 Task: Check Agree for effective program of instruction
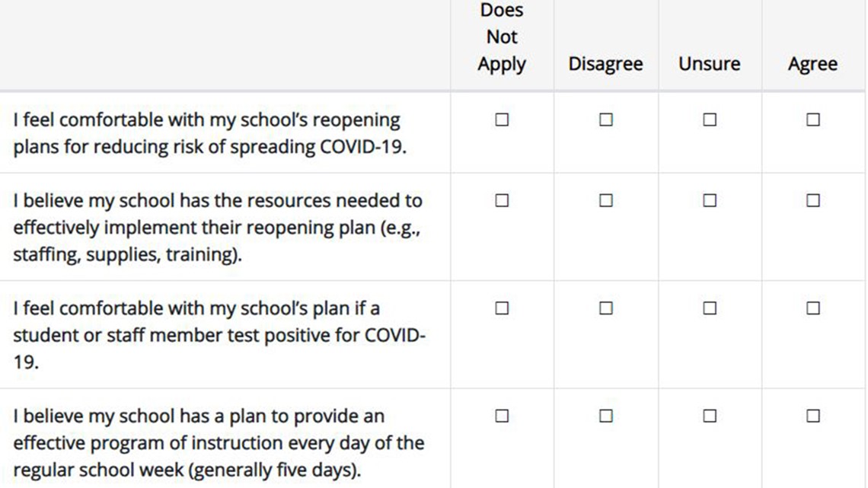point(812,416)
